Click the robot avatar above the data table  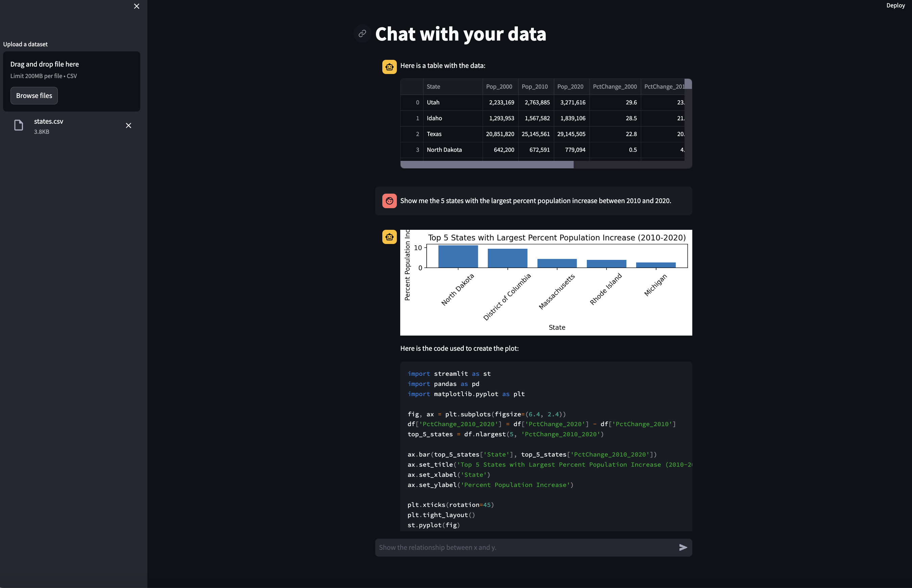(389, 67)
